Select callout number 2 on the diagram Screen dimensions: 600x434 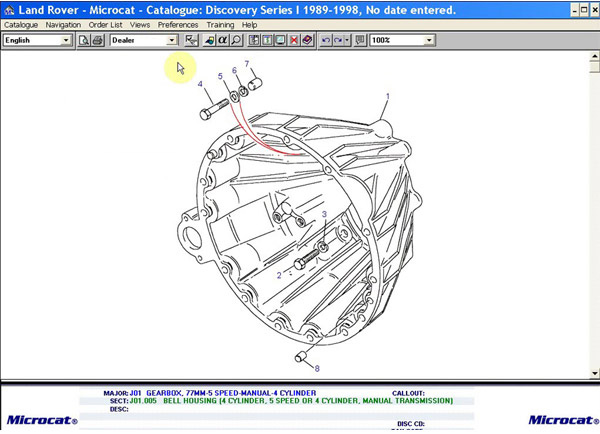(x=279, y=275)
